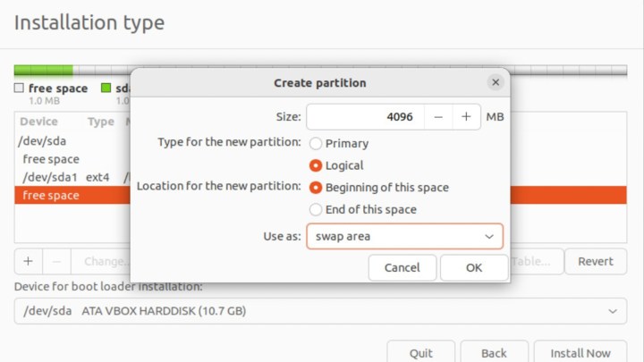The width and height of the screenshot is (644, 362).
Task: Cancel the partition creation
Action: pyautogui.click(x=402, y=267)
